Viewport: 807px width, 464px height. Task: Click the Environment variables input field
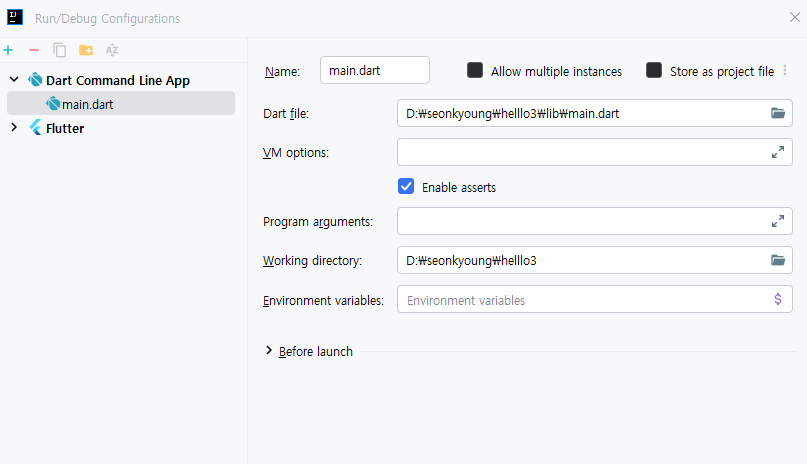coord(594,299)
